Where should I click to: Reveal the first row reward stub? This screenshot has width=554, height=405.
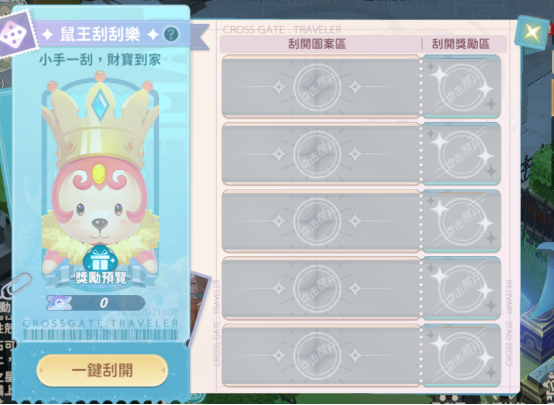coord(461,87)
